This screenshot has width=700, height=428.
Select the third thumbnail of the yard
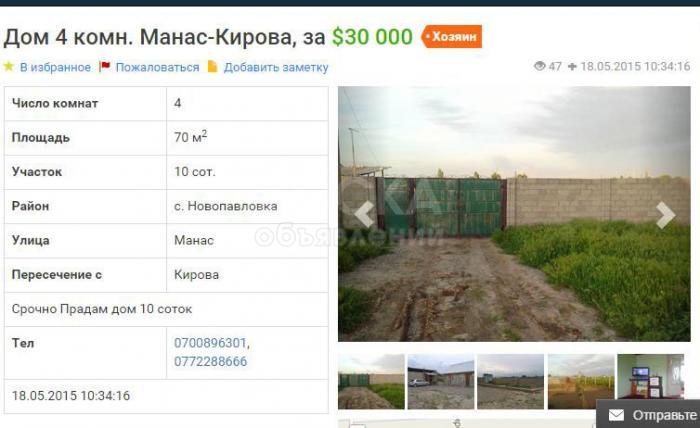[510, 382]
